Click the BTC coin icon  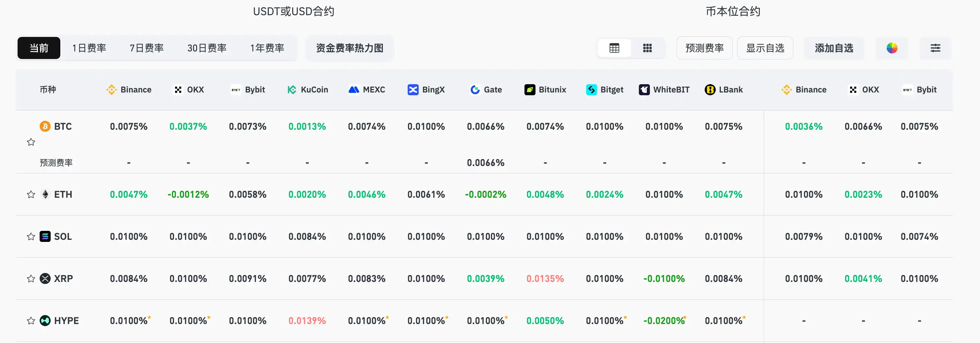click(45, 126)
